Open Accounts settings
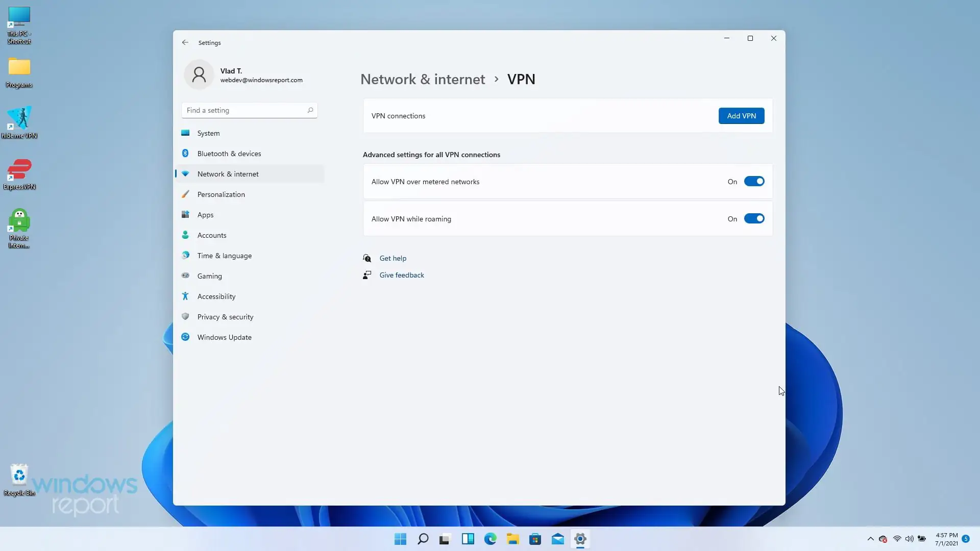The width and height of the screenshot is (980, 551). click(212, 235)
